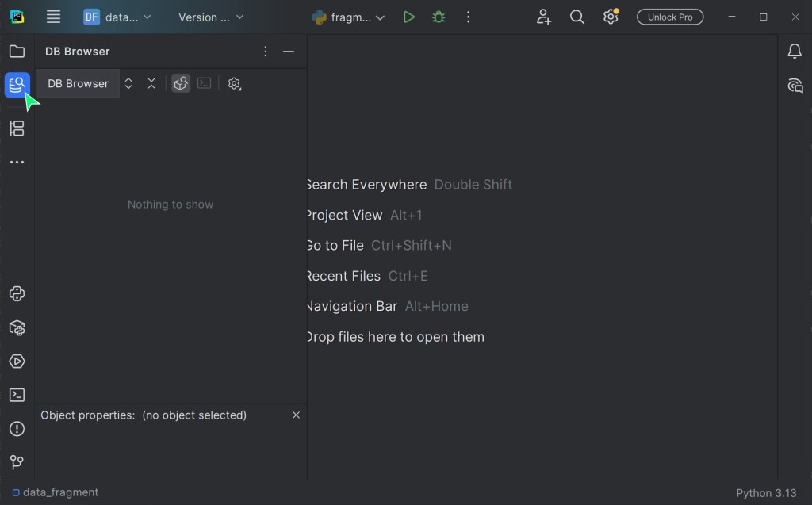
Task: Open the run configuration dropdown
Action: click(349, 17)
